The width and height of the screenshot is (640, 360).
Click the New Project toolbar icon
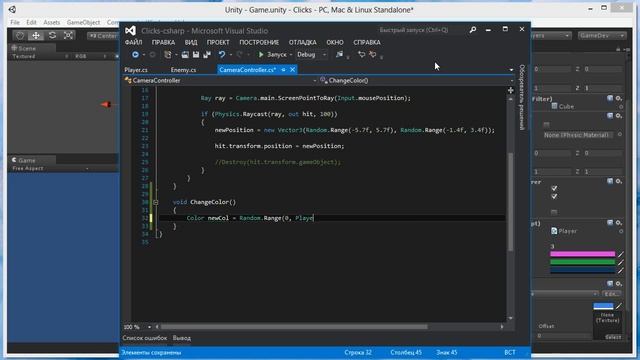pos(167,54)
